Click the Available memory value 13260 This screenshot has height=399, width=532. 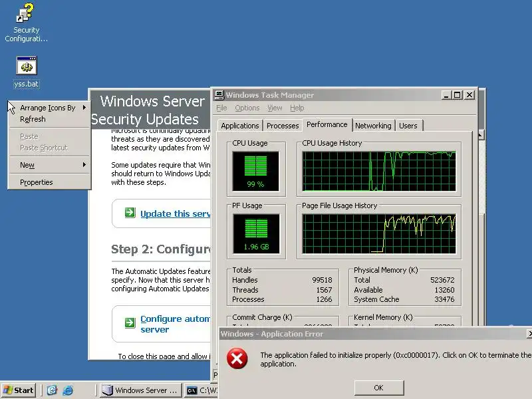point(444,290)
